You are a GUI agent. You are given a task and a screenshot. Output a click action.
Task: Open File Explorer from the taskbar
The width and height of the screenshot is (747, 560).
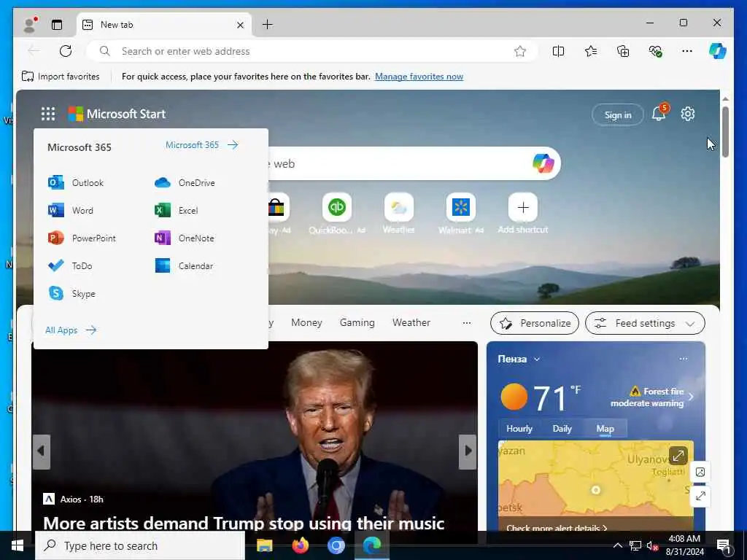[x=264, y=545]
